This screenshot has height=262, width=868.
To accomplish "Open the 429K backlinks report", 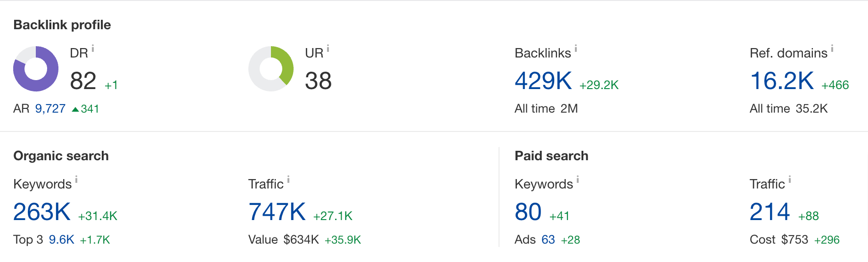I will pos(543,81).
